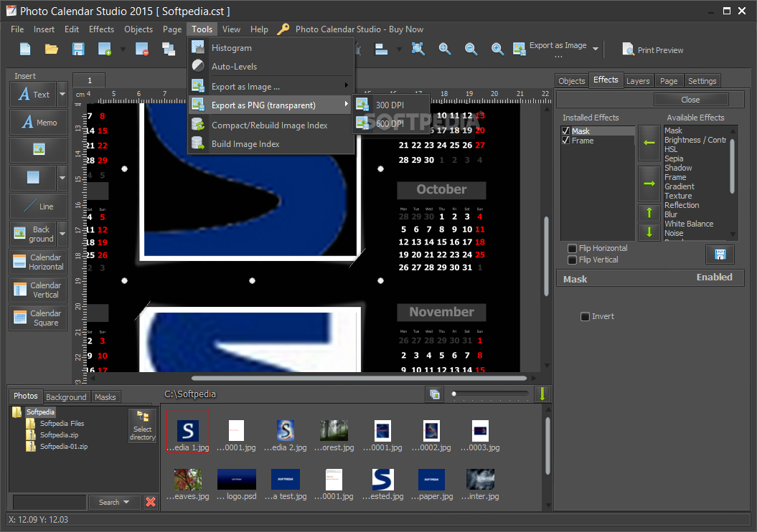
Task: Open the Add page dropdown arrow
Action: (x=123, y=49)
